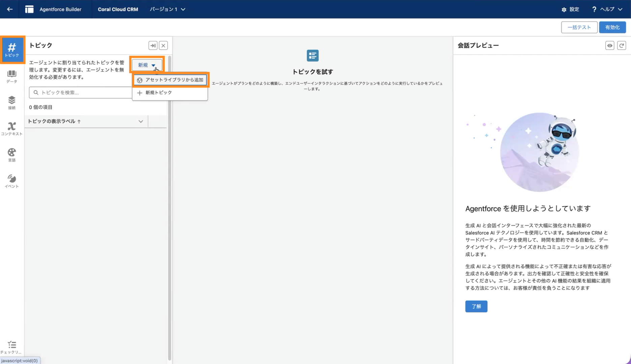Select 新規トピック menu option
The image size is (631, 364).
coord(170,93)
